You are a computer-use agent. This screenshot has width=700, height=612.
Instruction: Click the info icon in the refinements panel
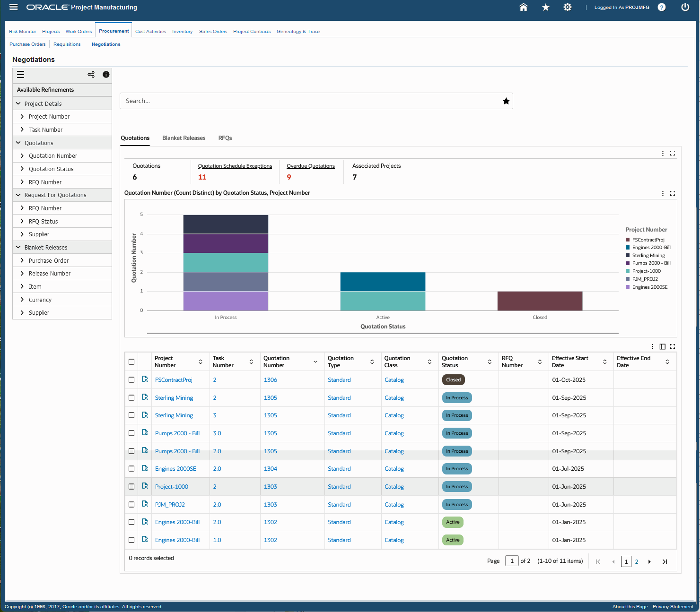click(106, 75)
